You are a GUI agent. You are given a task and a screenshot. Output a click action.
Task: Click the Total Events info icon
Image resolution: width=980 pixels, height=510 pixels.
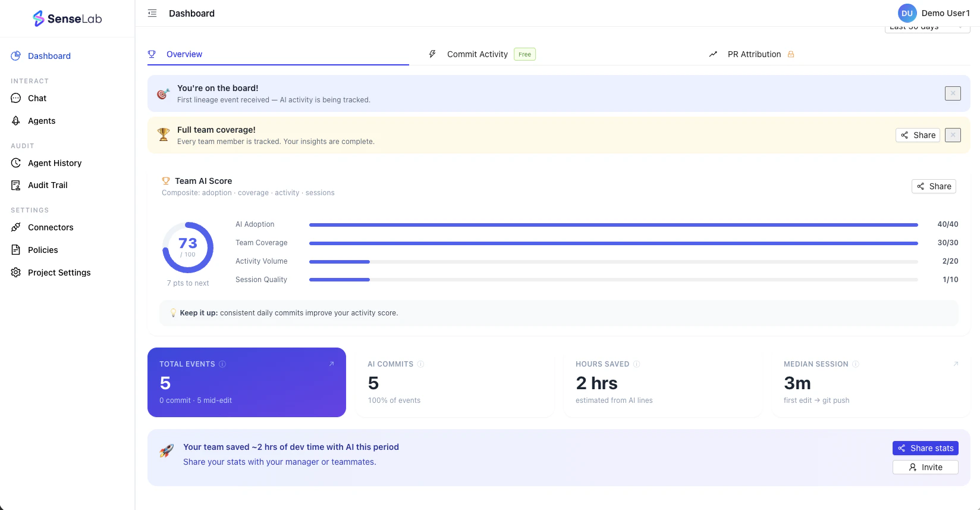(222, 364)
